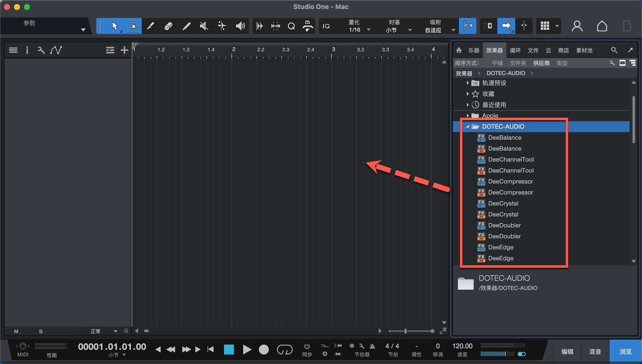Collapse the DOTEC-AUDIO folder

coord(467,127)
